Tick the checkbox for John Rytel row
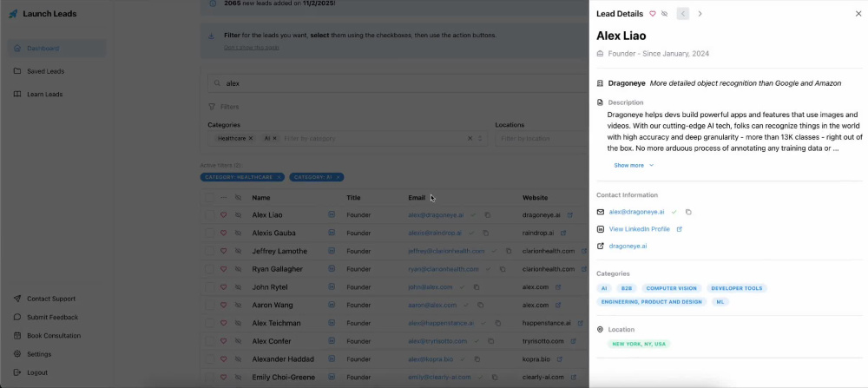Image resolution: width=868 pixels, height=388 pixels. click(x=209, y=287)
